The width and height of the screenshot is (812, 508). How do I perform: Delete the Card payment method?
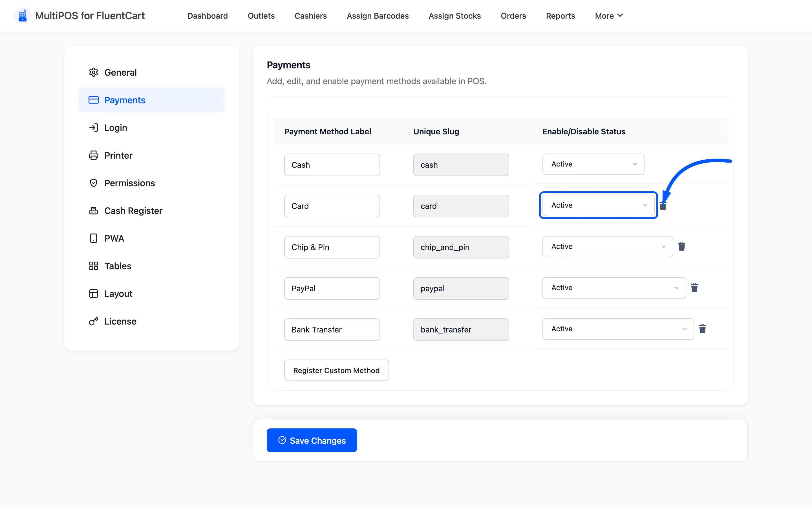tap(663, 206)
